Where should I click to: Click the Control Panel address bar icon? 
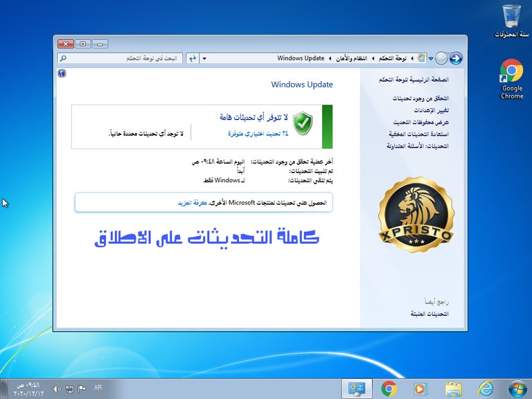click(x=421, y=58)
